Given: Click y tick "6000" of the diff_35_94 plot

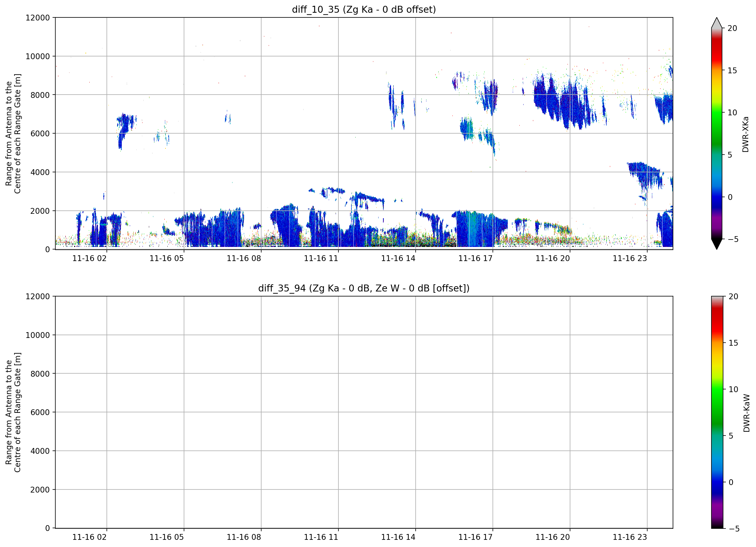Looking at the screenshot, I should [40, 412].
